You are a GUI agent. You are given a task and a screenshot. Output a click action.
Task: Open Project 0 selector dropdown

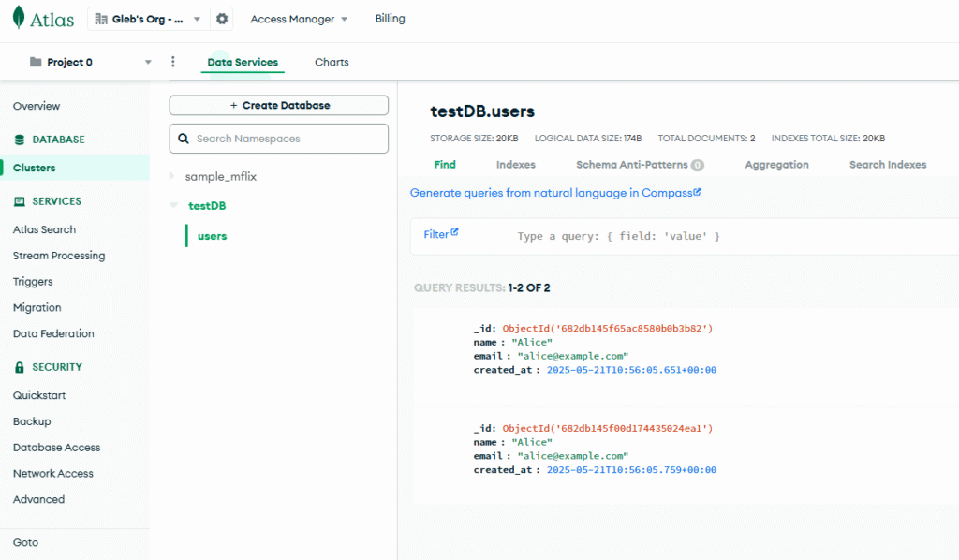coord(91,62)
